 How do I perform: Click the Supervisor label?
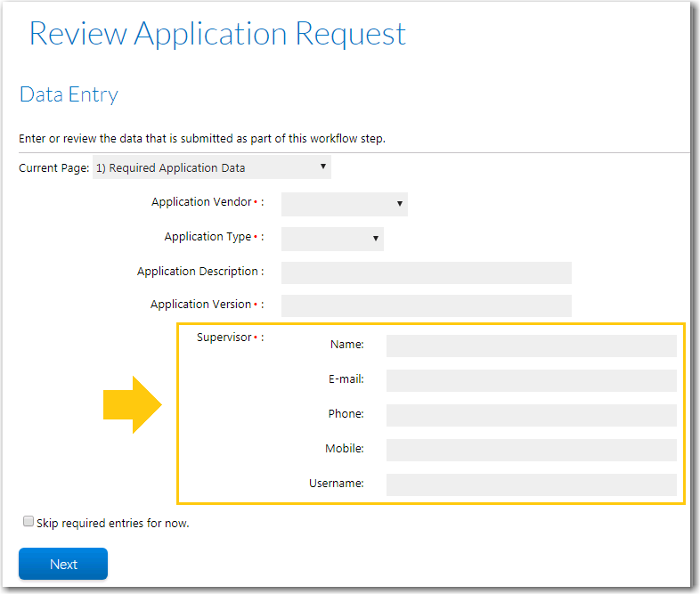pos(224,338)
